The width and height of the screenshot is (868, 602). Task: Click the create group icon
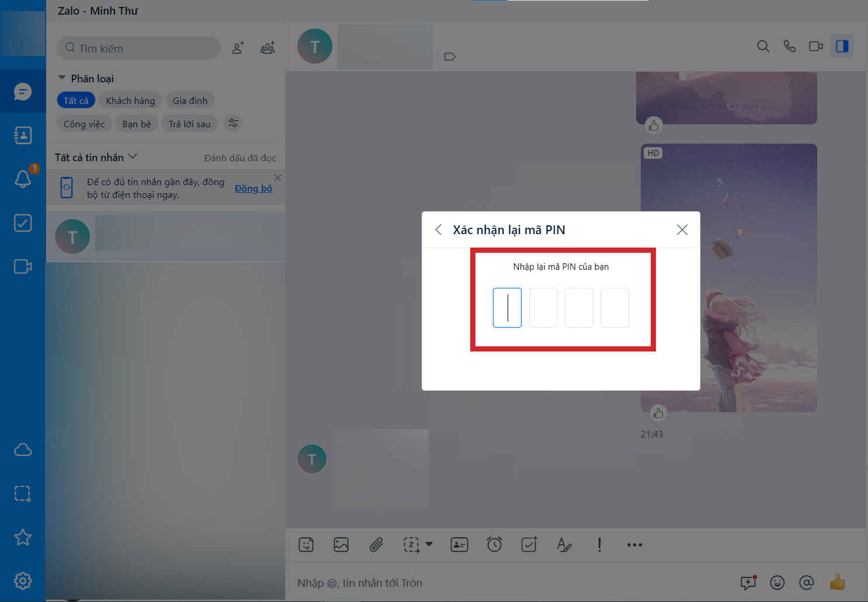pos(268,48)
